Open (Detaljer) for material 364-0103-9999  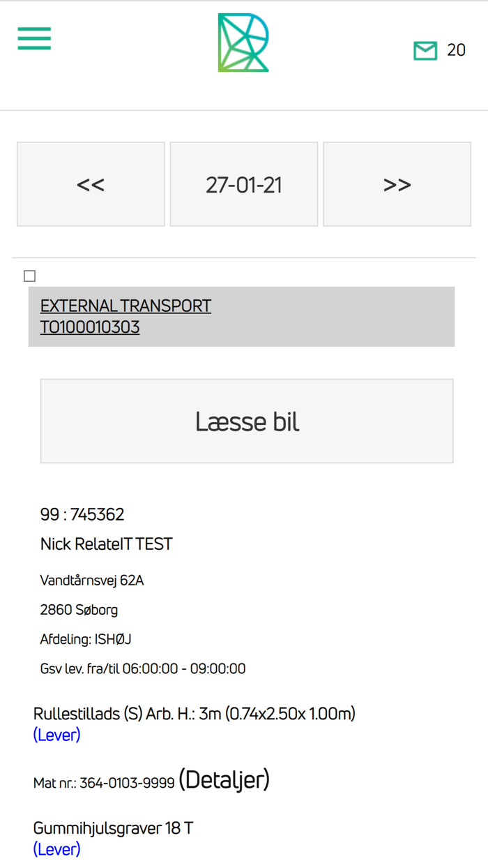(224, 779)
